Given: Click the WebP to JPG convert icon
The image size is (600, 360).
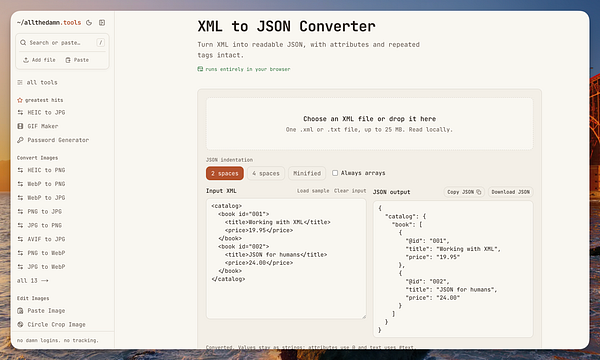Looking at the screenshot, I should click(x=20, y=198).
